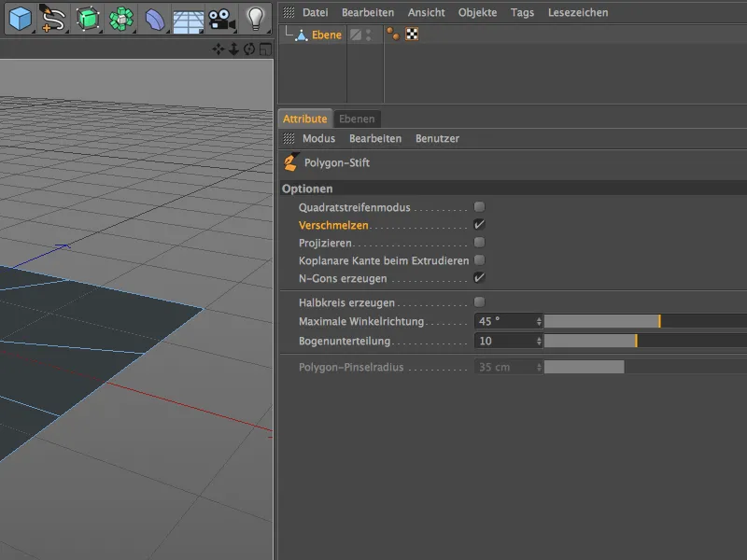This screenshot has height=560, width=747.
Task: Click the Halbkreis erzeugen label
Action: click(x=346, y=302)
